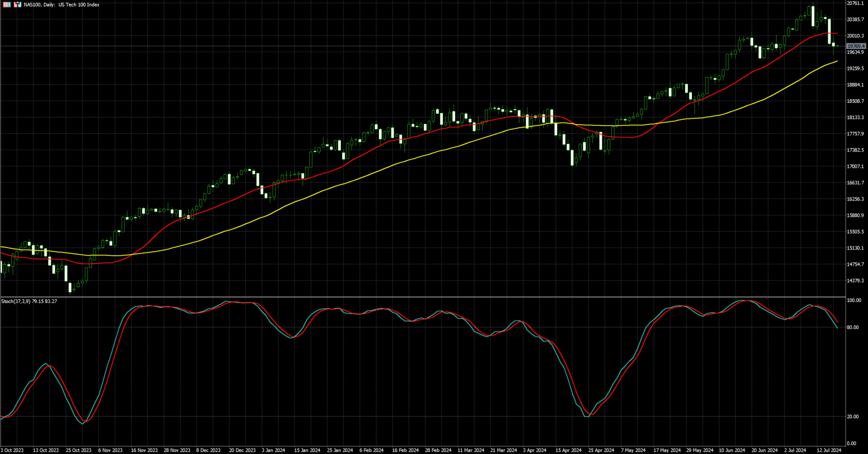Select the current price label 19769.4
Viewport: 868px width, 454px height.
856,46
